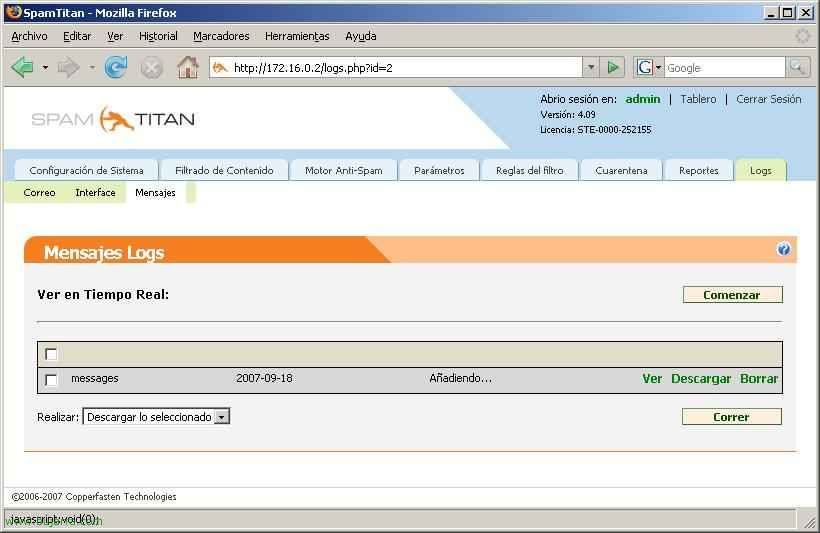Open the Herramientas menu
This screenshot has height=533, width=820.
click(x=297, y=36)
